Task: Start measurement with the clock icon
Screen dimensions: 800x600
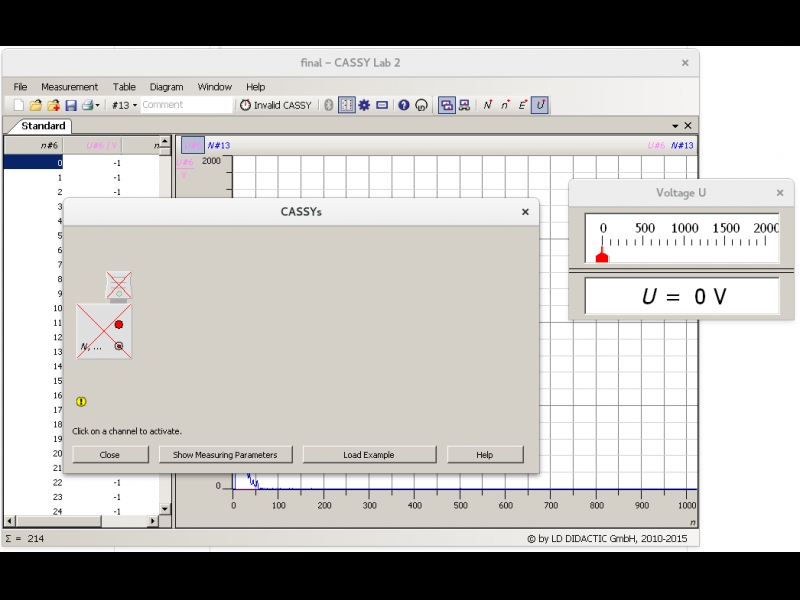Action: pyautogui.click(x=245, y=105)
